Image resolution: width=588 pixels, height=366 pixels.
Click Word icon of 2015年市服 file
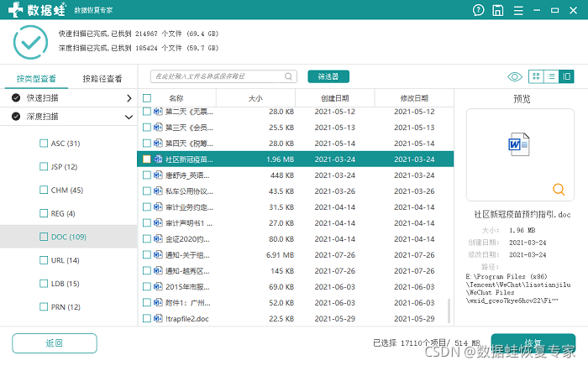[158, 286]
